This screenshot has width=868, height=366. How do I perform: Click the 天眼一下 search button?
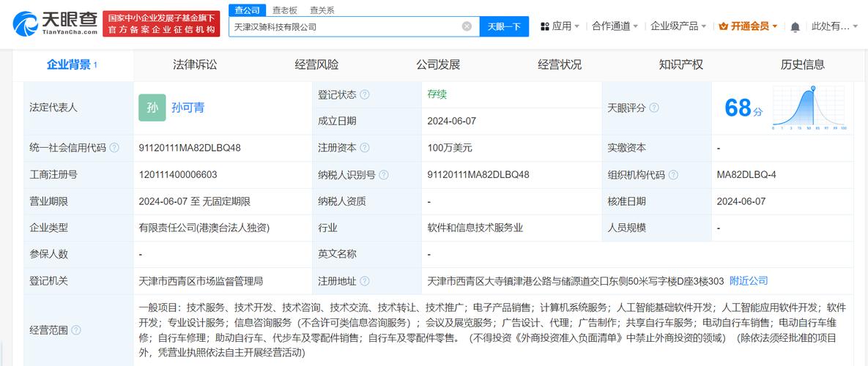504,26
